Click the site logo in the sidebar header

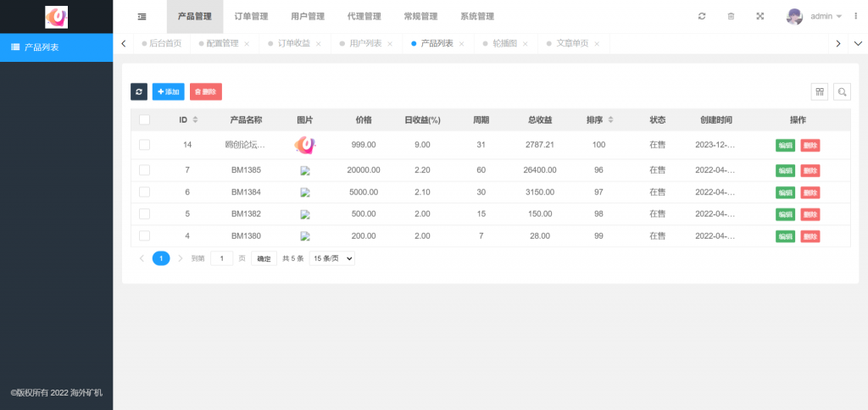57,17
